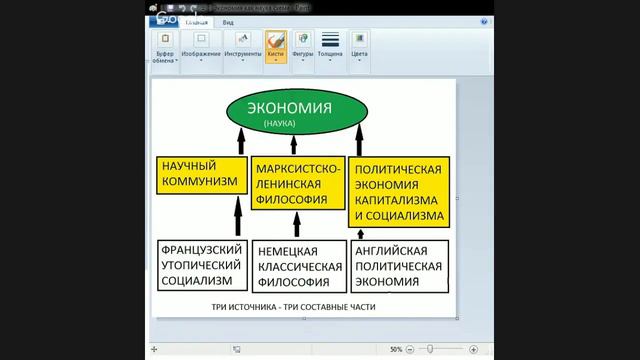Click the МАРКСИСТСКО-ЛЕНИНСКАЯ ФИЛОСОФИЯ yellow box
This screenshot has width=640, height=360.
[x=298, y=183]
